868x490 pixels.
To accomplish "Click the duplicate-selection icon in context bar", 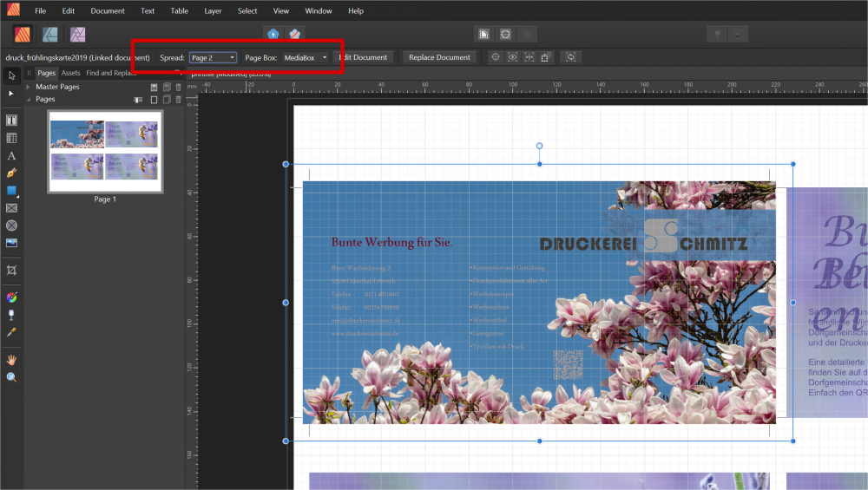I will click(x=545, y=57).
